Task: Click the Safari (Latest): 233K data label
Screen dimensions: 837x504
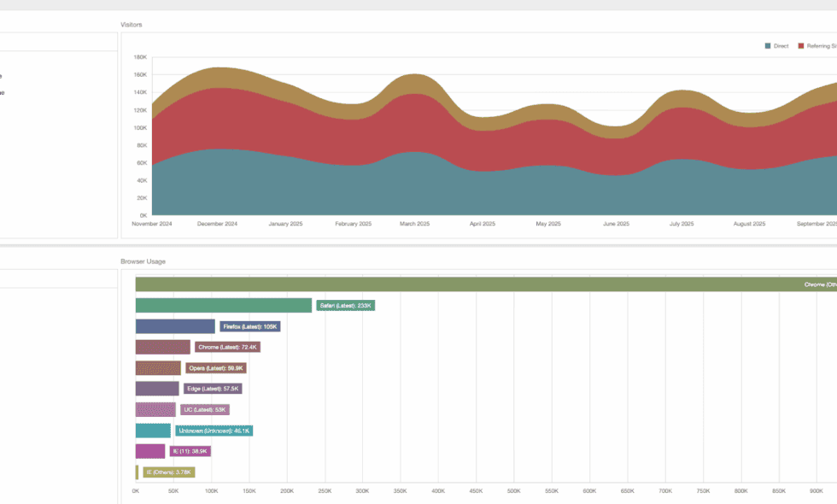Action: [345, 306]
